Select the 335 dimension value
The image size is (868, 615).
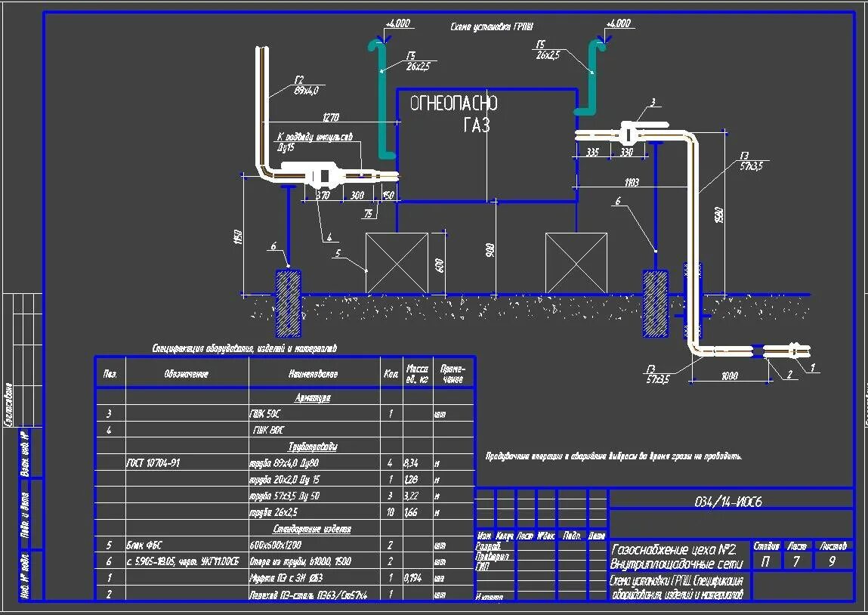pyautogui.click(x=592, y=152)
